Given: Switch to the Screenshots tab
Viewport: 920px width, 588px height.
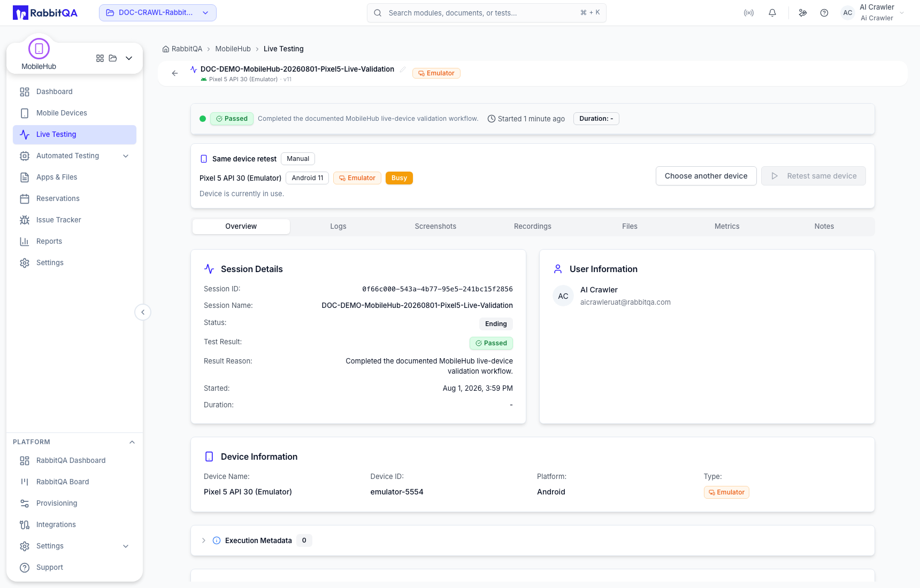Looking at the screenshot, I should click(435, 227).
